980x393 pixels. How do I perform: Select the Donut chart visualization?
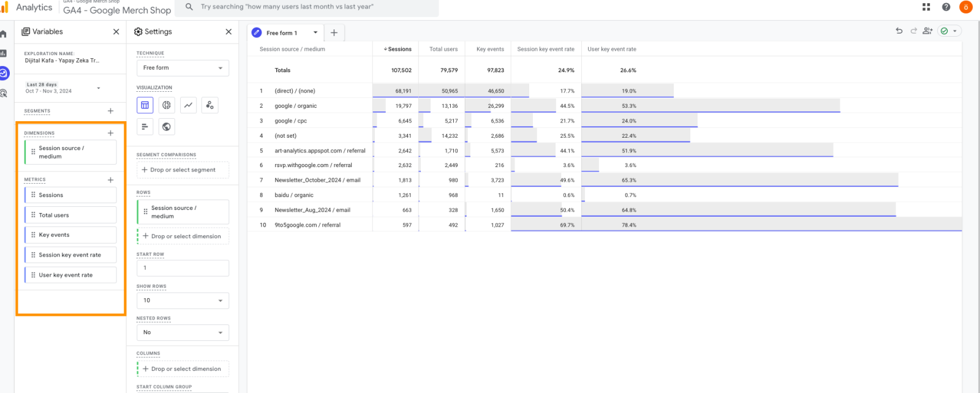(x=167, y=105)
